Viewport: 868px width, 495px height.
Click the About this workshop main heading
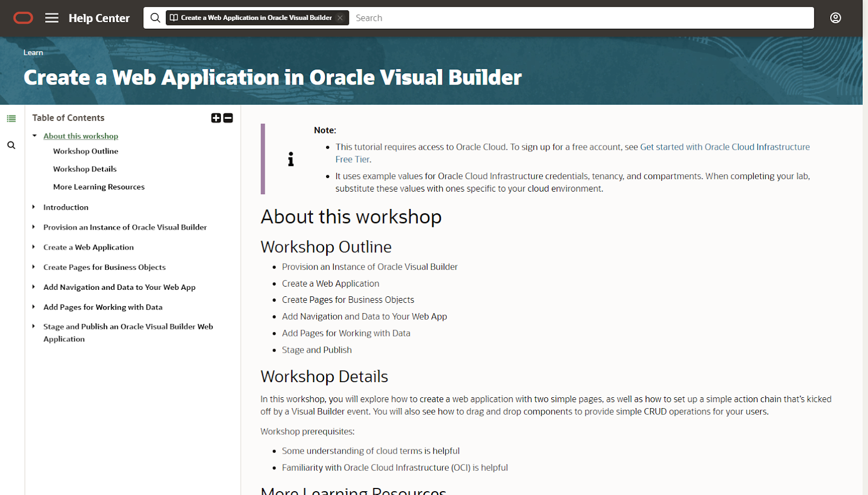click(x=351, y=217)
